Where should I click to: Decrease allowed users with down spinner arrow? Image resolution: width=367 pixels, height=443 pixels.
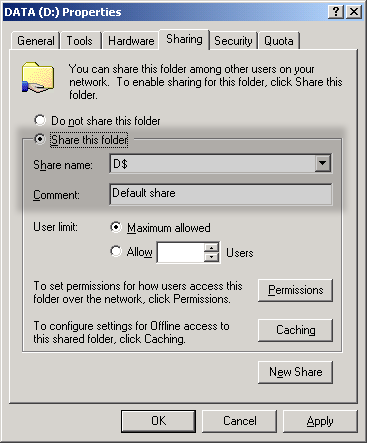pyautogui.click(x=211, y=257)
